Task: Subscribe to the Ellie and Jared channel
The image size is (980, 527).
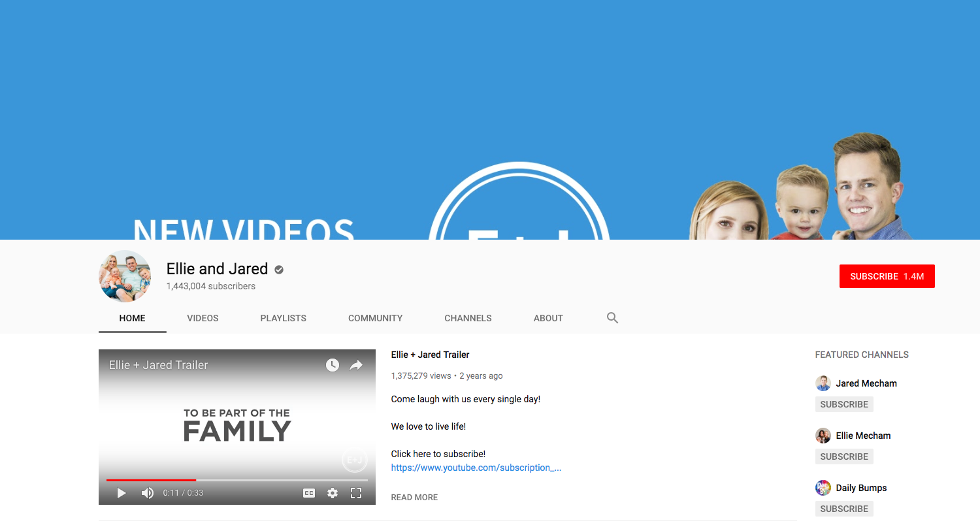Action: click(887, 276)
